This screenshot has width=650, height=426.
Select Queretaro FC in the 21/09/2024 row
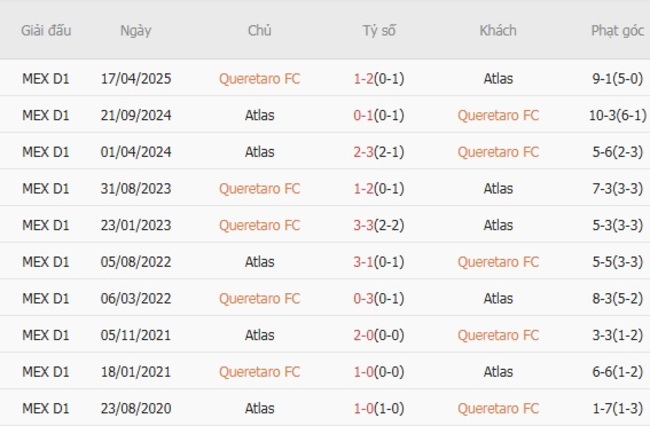(498, 115)
